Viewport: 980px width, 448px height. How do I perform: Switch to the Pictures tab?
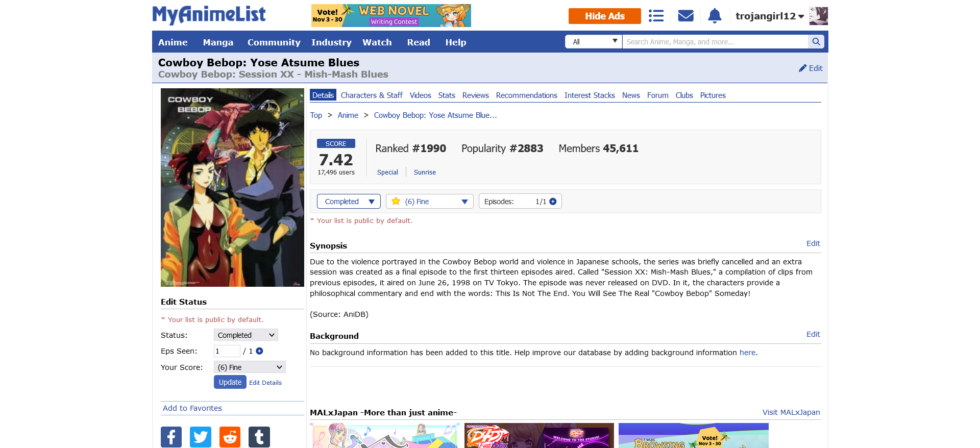coord(713,95)
